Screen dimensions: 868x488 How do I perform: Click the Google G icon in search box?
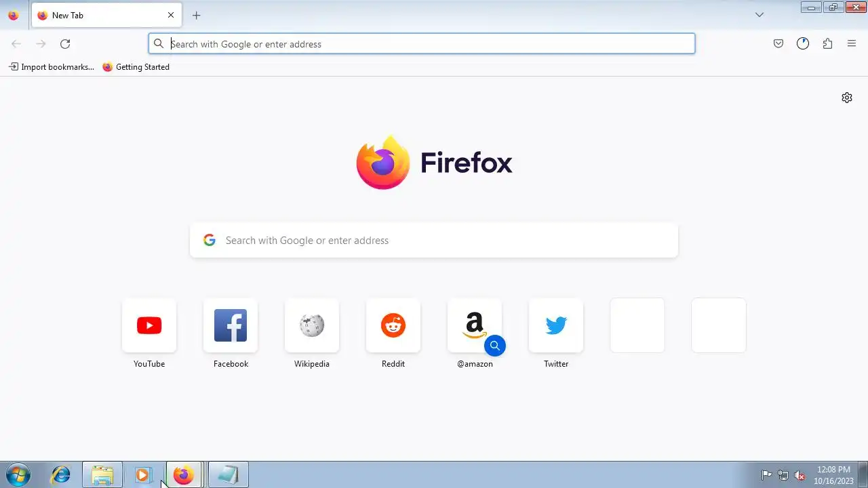tap(210, 241)
